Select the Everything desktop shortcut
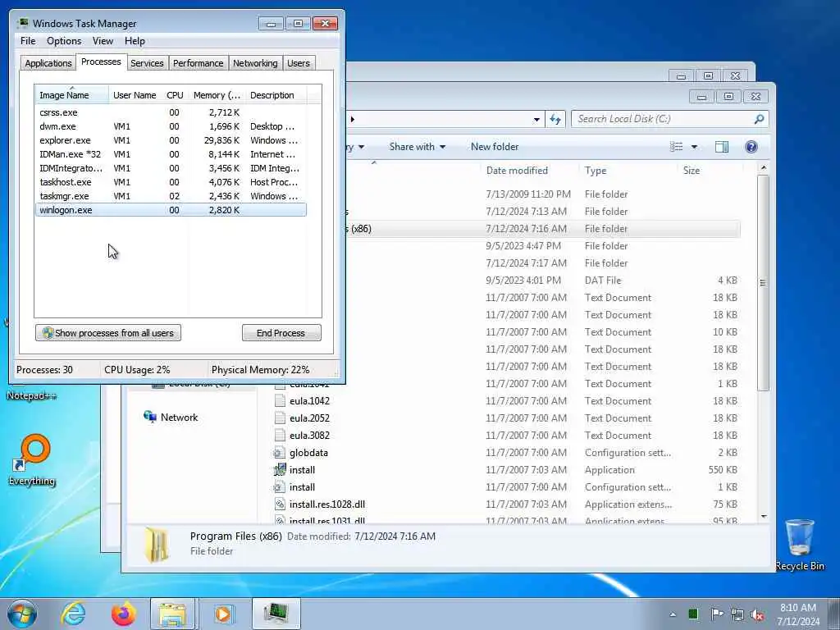Image resolution: width=840 pixels, height=630 pixels. pos(32,460)
